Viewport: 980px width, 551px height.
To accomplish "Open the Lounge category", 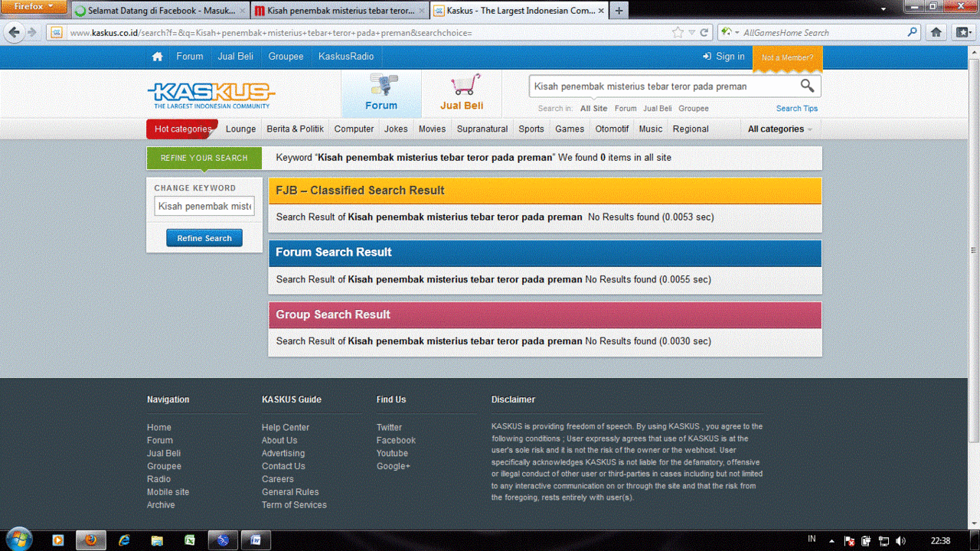I will [240, 129].
